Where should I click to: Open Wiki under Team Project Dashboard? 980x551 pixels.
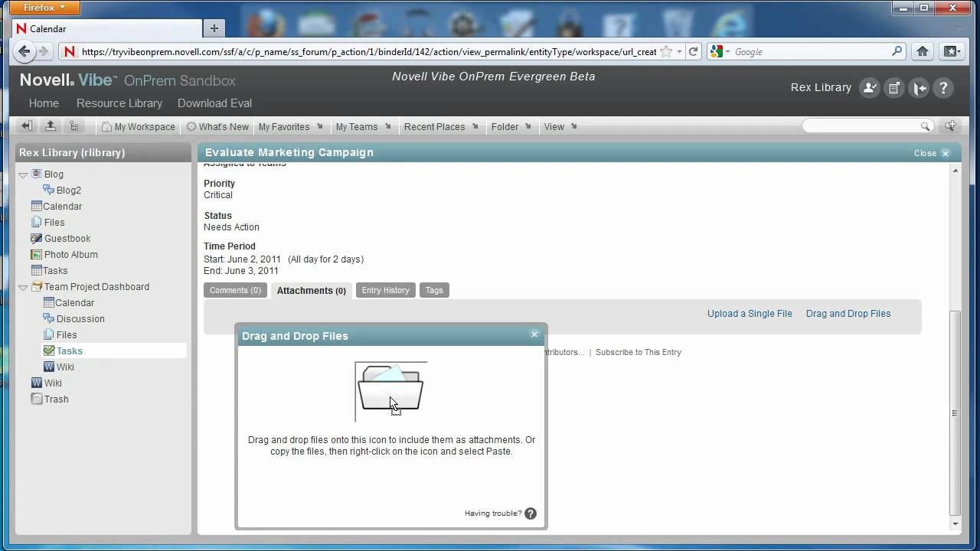65,367
